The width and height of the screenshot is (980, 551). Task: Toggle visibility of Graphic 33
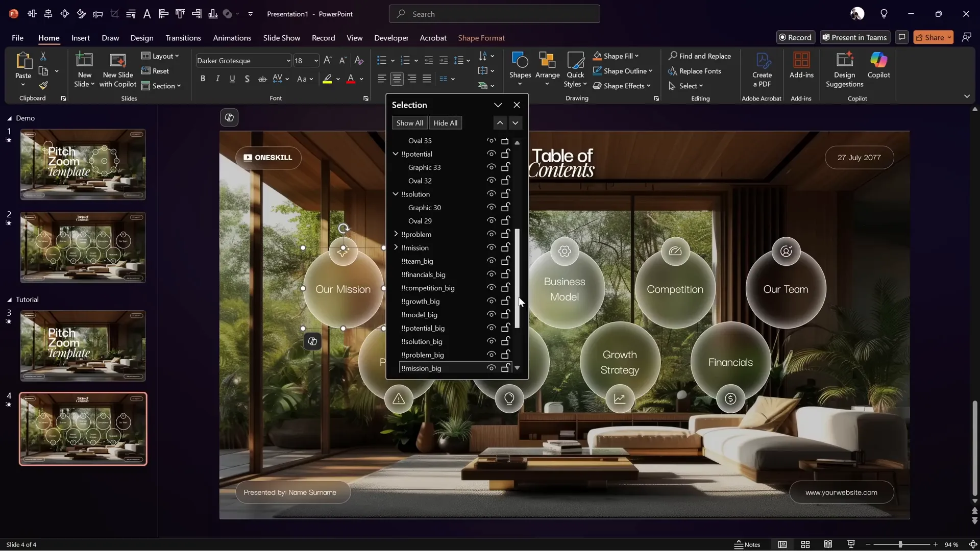click(491, 167)
